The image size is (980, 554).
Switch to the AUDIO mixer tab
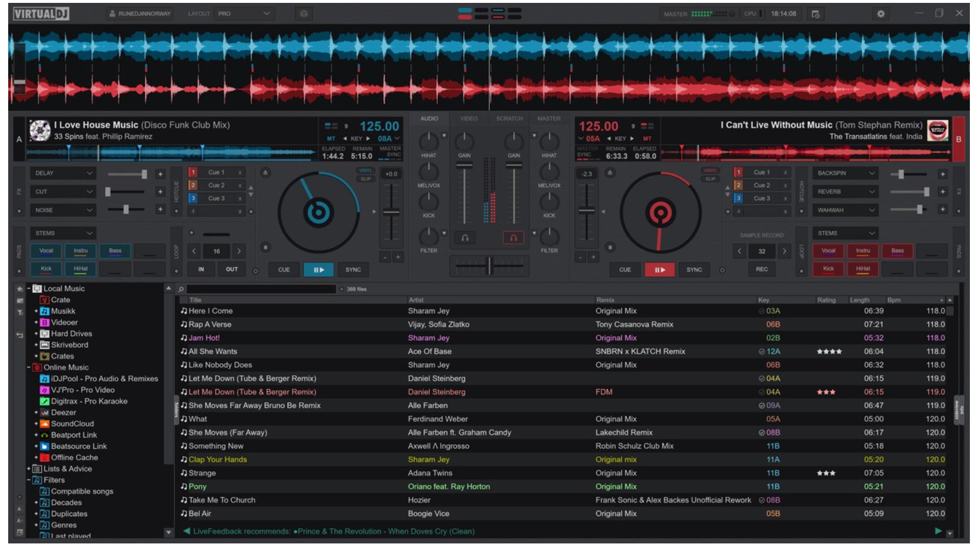(x=429, y=118)
